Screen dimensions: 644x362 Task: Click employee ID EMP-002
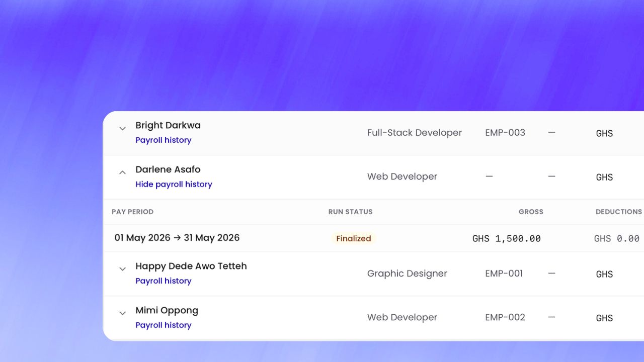click(x=505, y=317)
